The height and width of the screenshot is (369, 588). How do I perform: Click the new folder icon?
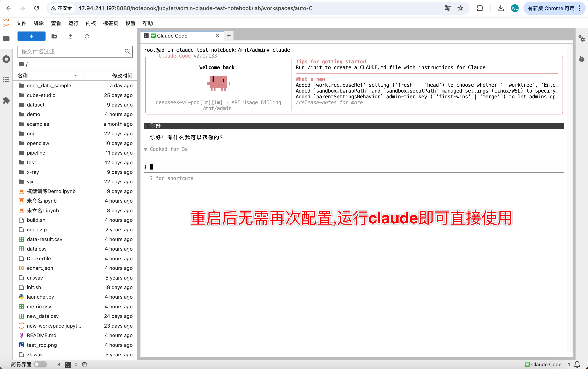54,36
